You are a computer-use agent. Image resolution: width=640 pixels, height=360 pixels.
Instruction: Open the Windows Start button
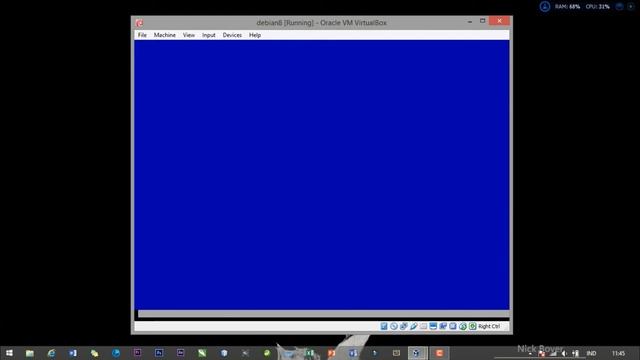pos(9,353)
